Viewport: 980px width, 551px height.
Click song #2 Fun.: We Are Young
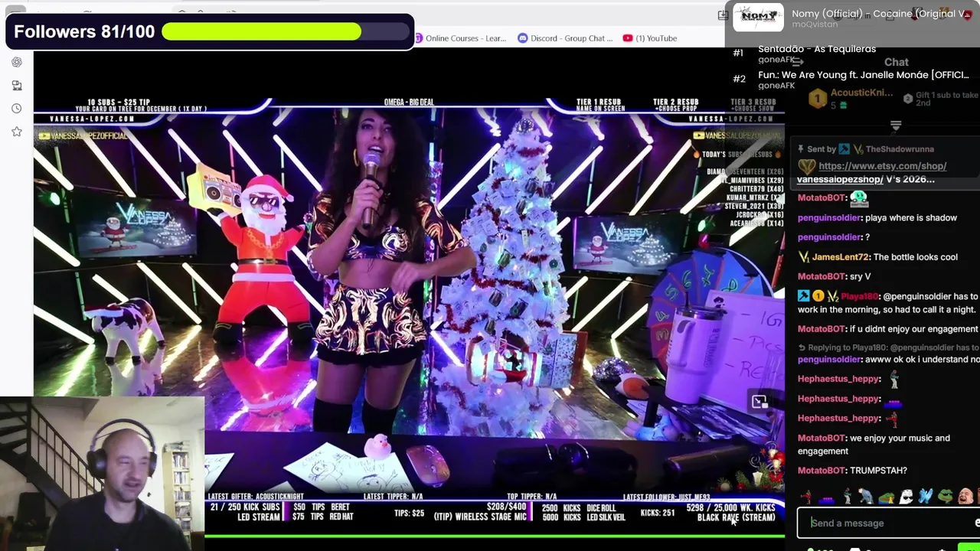click(864, 75)
